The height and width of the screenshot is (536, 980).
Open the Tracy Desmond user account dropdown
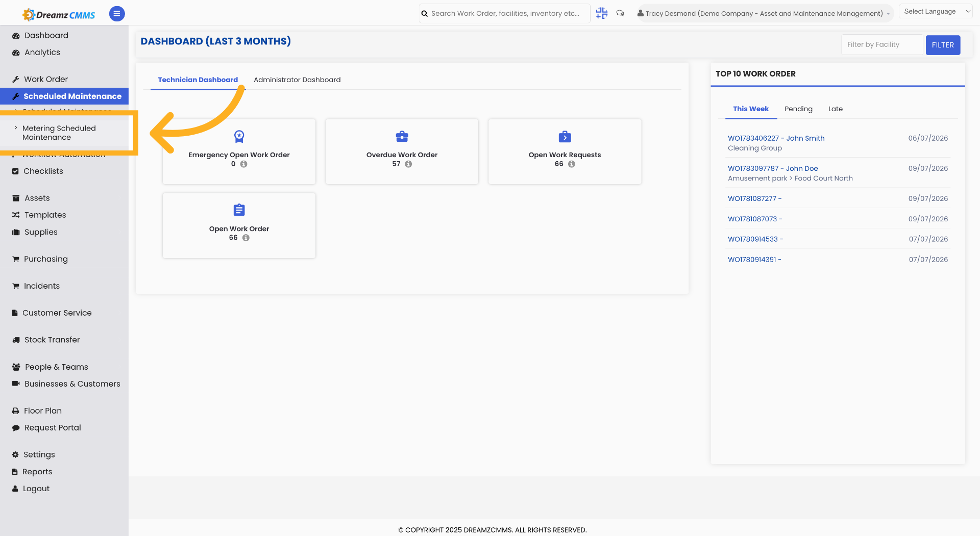(764, 13)
